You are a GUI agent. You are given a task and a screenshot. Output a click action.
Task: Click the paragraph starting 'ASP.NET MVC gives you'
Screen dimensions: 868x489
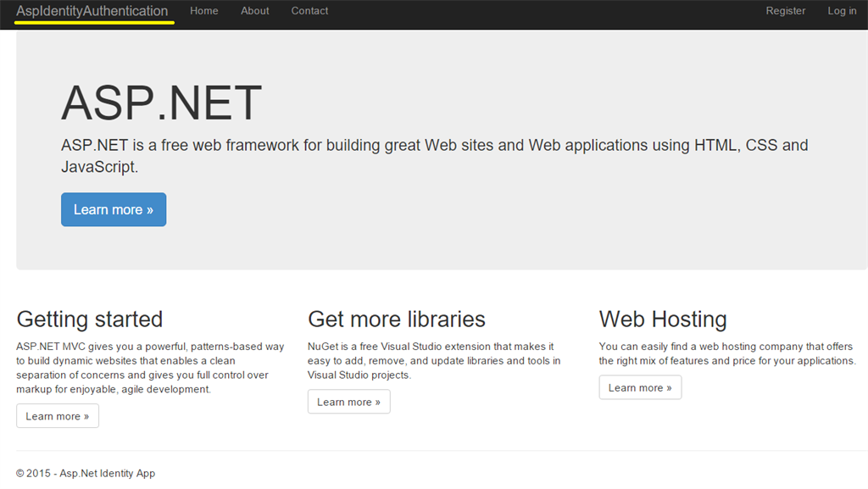click(150, 368)
